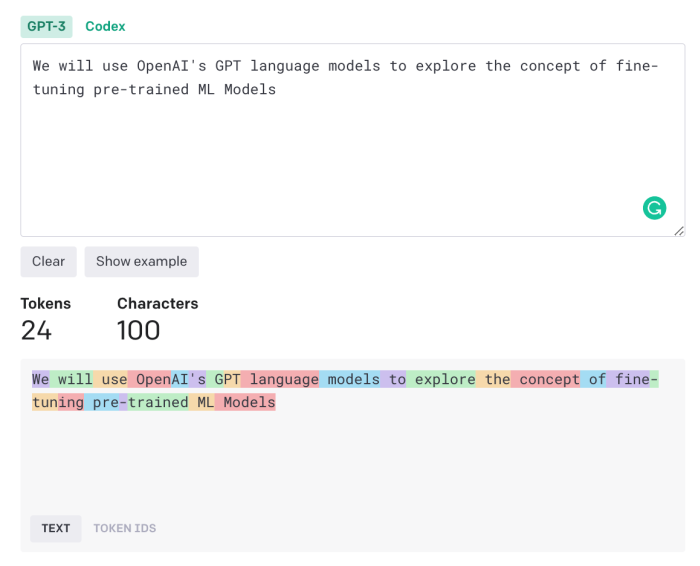Click the highlighted token 'ML'
The image size is (700, 566).
click(202, 403)
